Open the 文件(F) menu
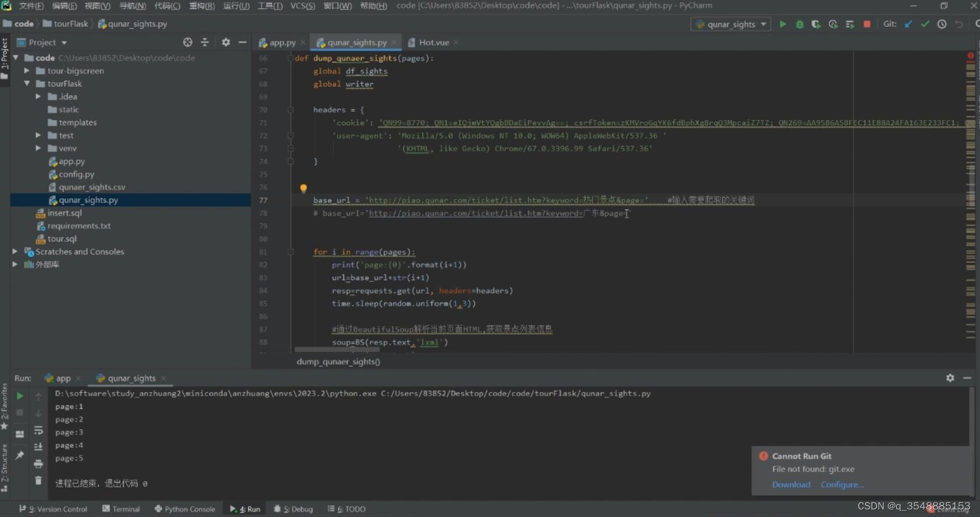The height and width of the screenshot is (517, 980). coord(31,6)
